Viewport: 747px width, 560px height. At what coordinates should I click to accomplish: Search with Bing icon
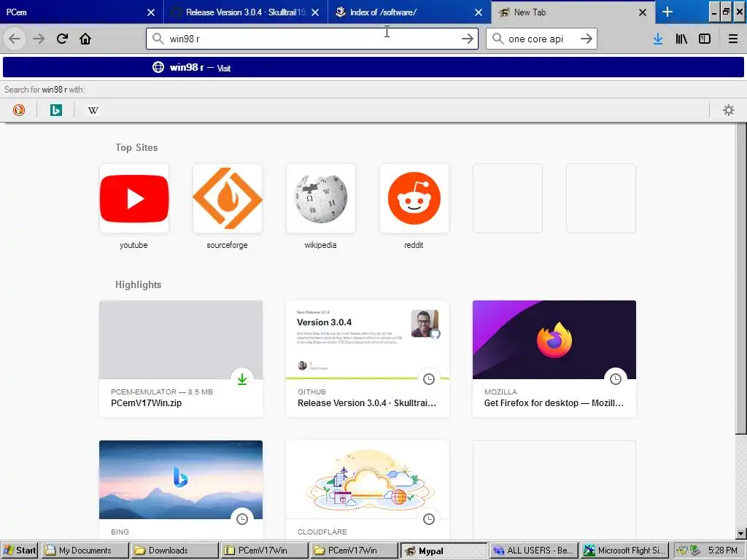coord(55,110)
